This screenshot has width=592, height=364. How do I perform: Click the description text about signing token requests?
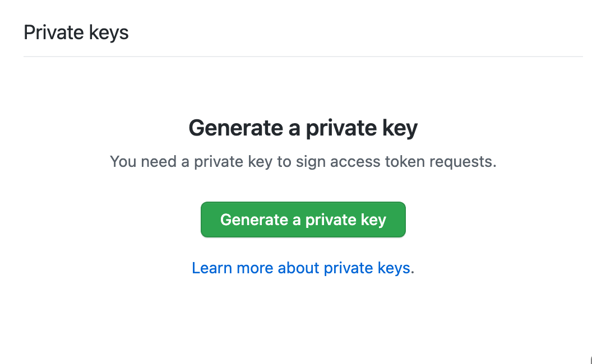click(x=303, y=162)
